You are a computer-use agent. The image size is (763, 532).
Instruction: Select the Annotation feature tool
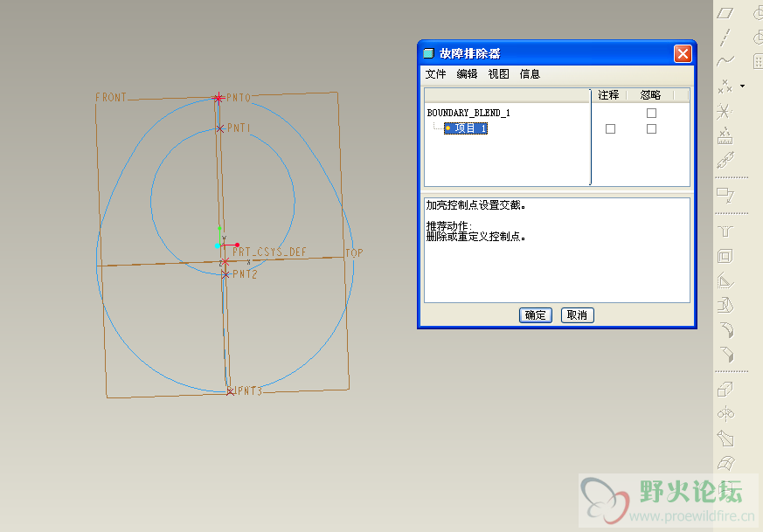click(x=725, y=195)
